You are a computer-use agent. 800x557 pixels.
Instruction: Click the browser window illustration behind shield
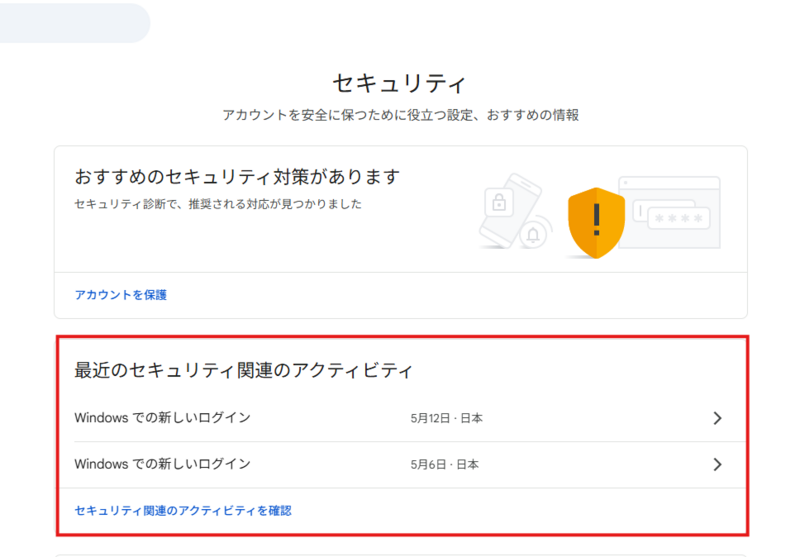point(669,212)
